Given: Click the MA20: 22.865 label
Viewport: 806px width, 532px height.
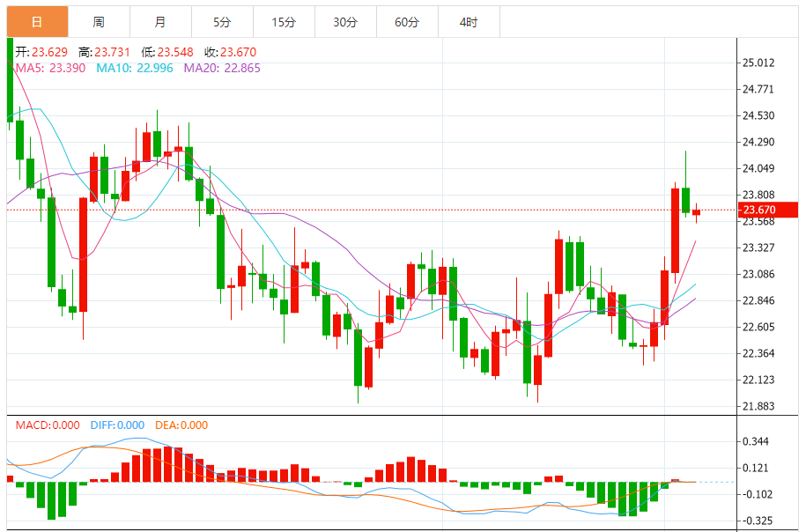Looking at the screenshot, I should pyautogui.click(x=222, y=69).
